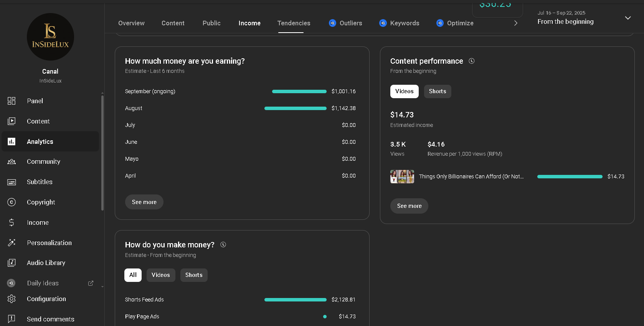This screenshot has height=326, width=644.
Task: Open the Billionaires video thumbnail
Action: click(402, 176)
